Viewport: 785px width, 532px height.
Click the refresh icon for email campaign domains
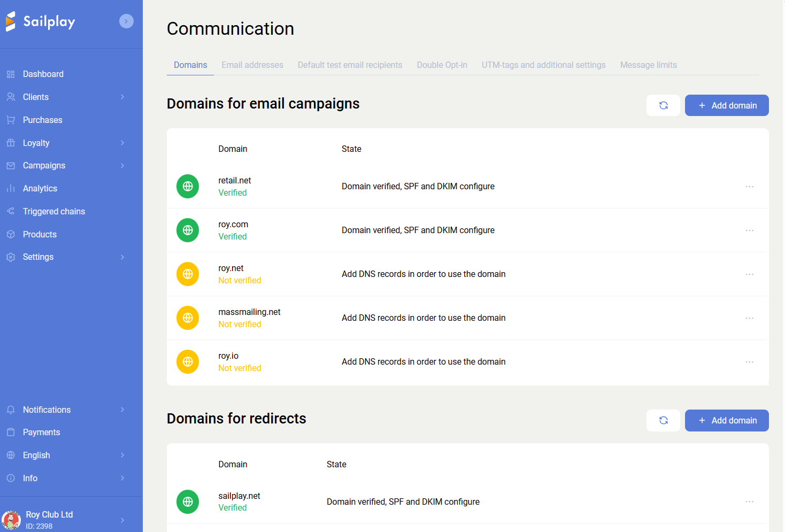[663, 105]
